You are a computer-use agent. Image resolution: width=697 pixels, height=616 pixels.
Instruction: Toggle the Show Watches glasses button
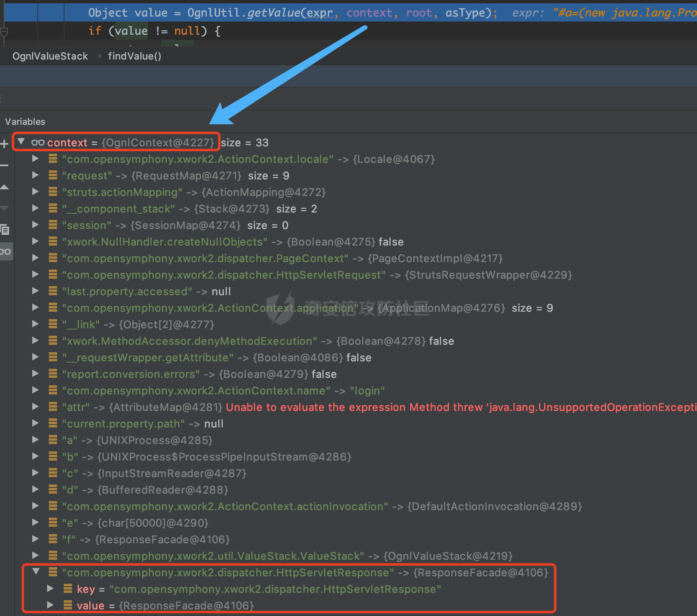(5, 251)
